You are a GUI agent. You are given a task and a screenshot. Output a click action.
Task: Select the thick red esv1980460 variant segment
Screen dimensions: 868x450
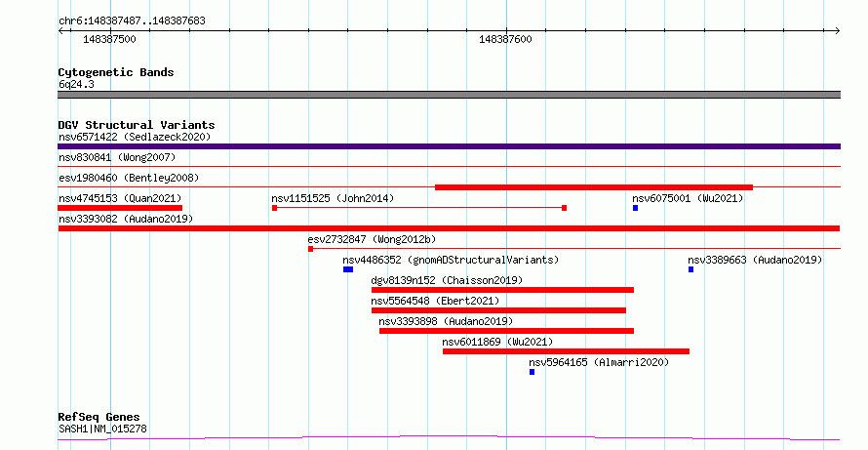[x=594, y=187]
